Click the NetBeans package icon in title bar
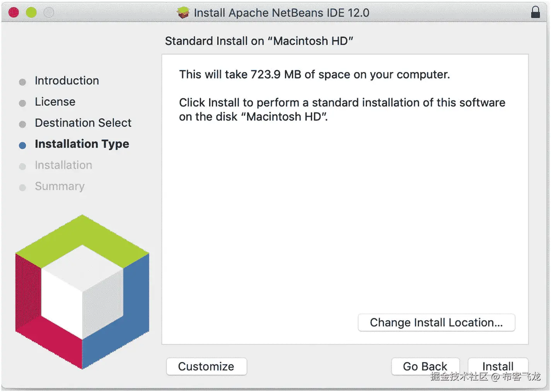The width and height of the screenshot is (551, 392). (x=183, y=13)
